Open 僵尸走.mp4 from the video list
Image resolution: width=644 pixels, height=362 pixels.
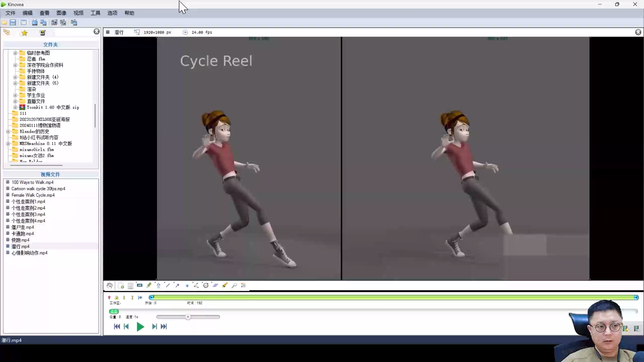(23, 227)
